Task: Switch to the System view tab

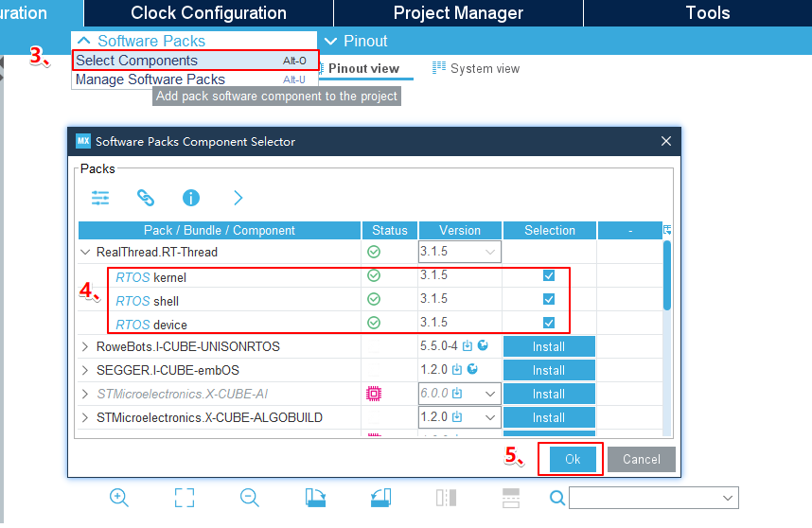Action: click(x=476, y=68)
